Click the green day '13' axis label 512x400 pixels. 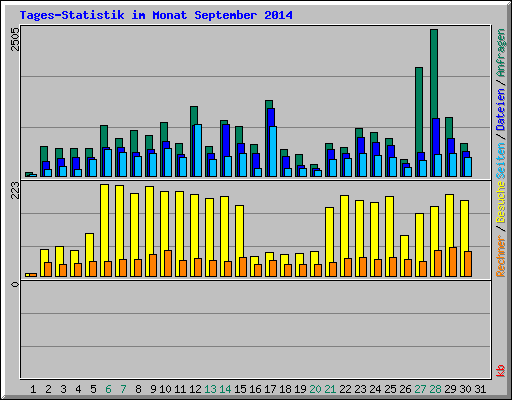coord(210,389)
